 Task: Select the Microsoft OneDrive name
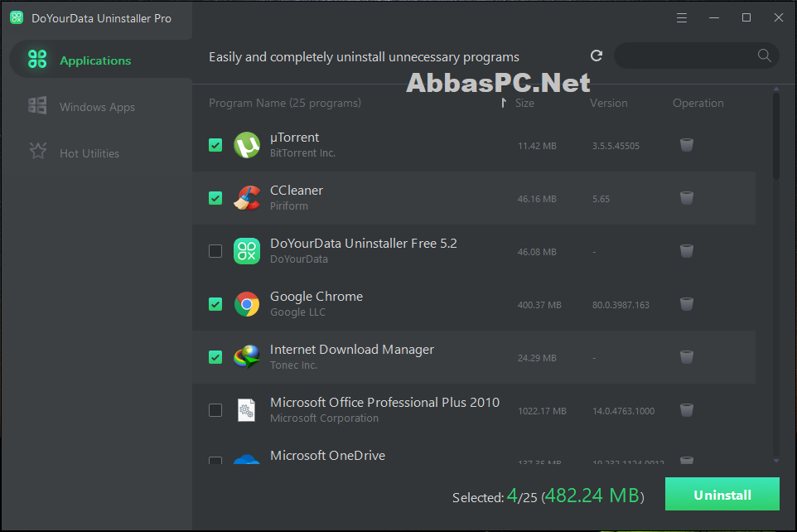[327, 455]
